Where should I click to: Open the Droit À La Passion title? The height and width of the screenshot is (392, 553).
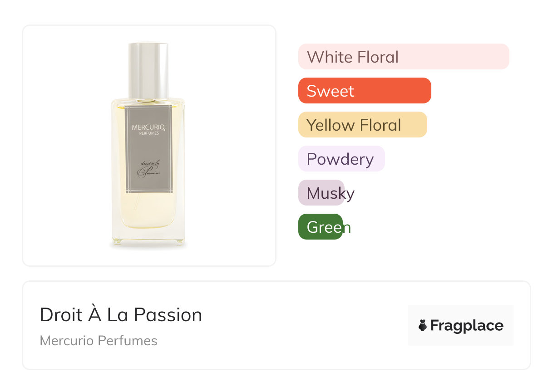click(121, 315)
